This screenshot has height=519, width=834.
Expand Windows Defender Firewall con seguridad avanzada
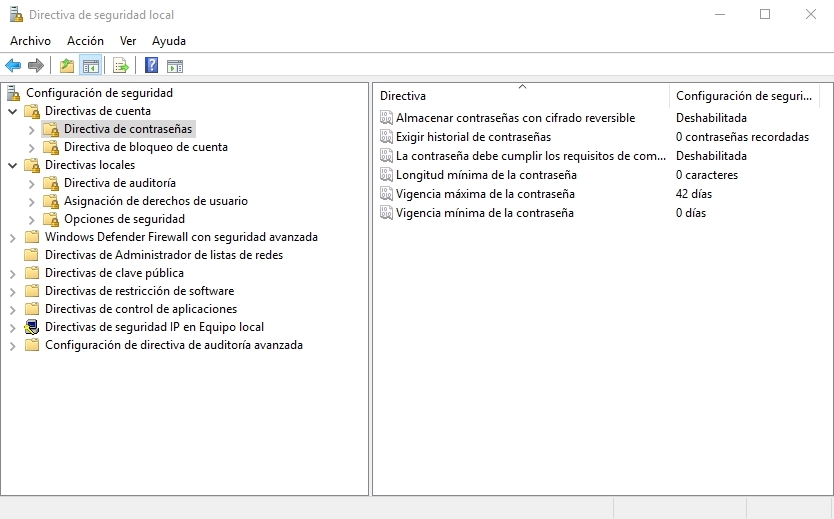pyautogui.click(x=12, y=238)
